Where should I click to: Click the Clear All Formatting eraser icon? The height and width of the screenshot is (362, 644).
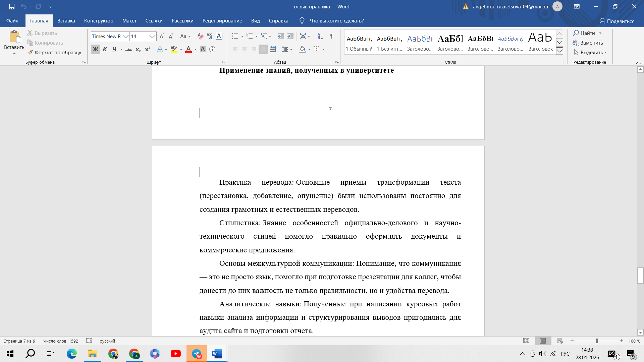point(201,36)
